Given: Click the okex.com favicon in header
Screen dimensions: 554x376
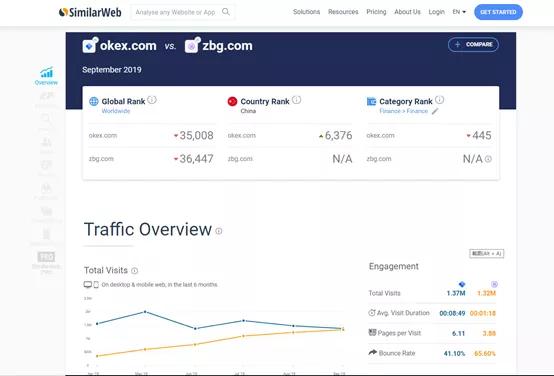Looking at the screenshot, I should [x=89, y=46].
